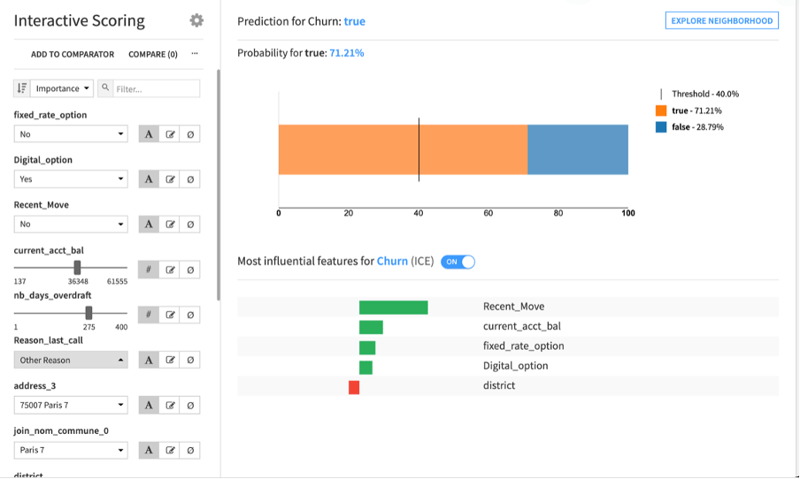Click the Churn link in influential features
This screenshot has width=800, height=479.
[x=392, y=261]
